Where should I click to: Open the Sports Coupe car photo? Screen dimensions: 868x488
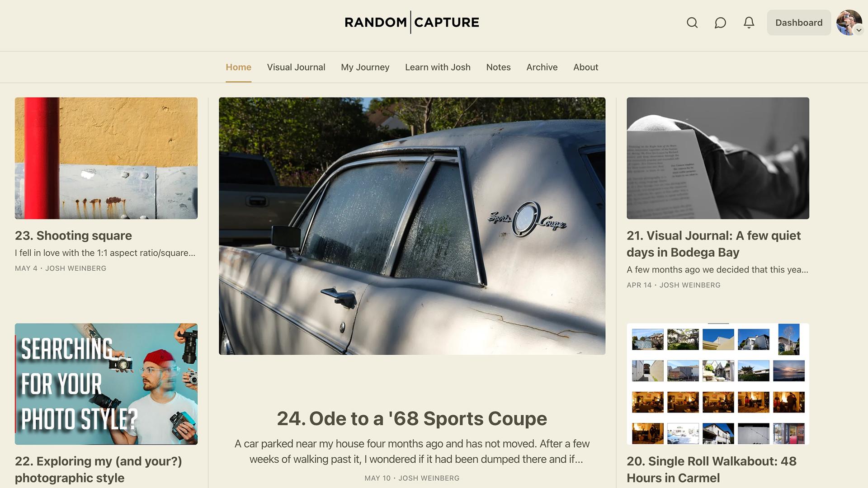412,226
